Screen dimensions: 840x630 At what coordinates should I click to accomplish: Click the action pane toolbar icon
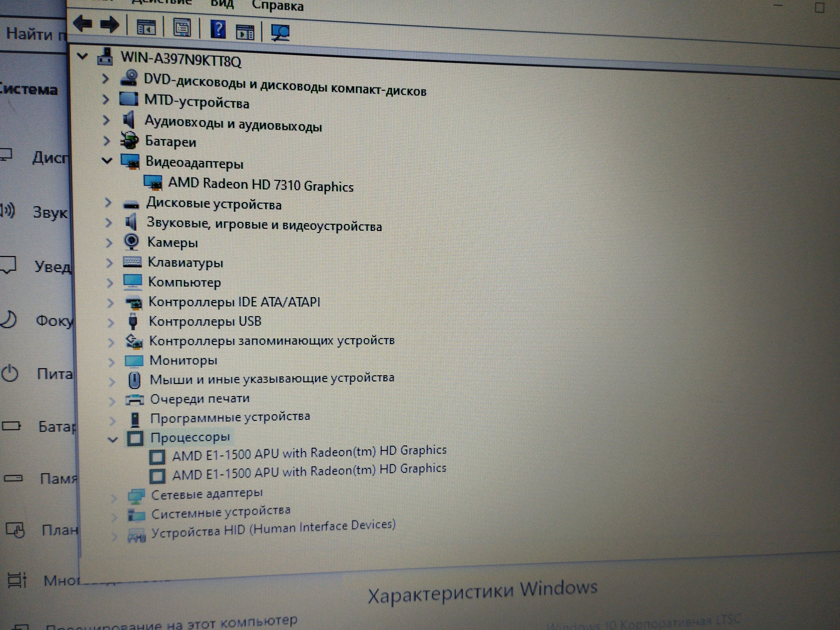[245, 31]
